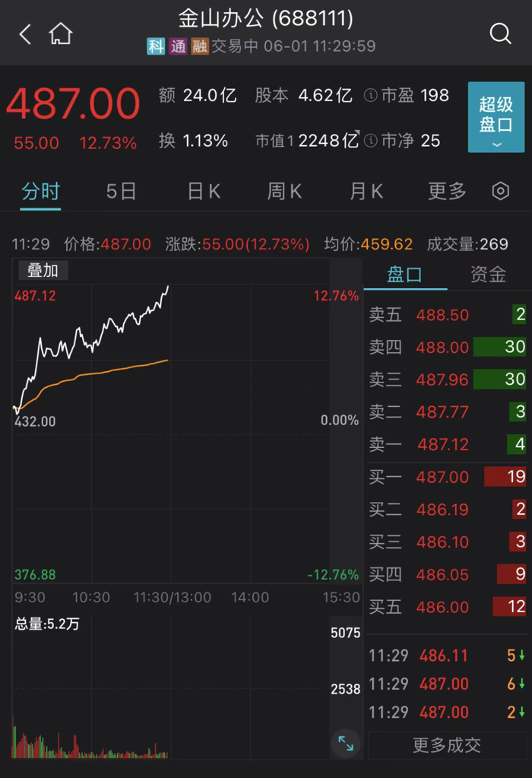Tap the 市盈 info icon

point(370,96)
